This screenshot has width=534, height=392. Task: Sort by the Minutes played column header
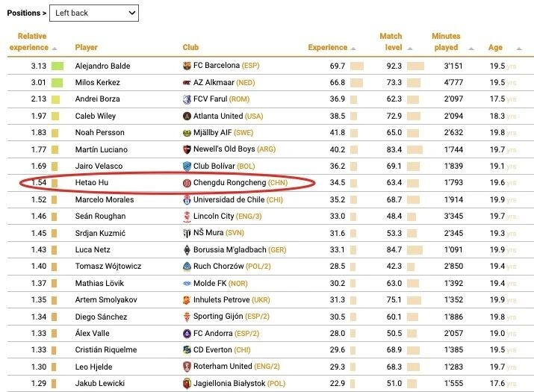click(446, 42)
